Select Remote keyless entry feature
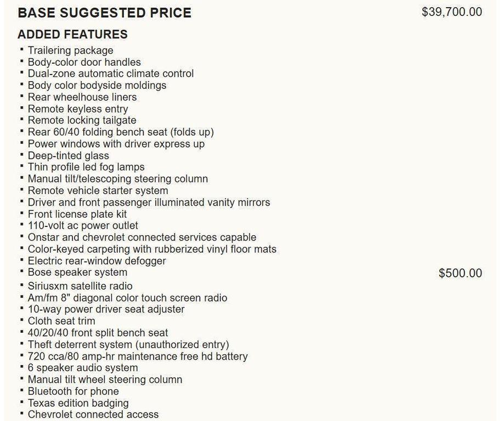 [78, 109]
